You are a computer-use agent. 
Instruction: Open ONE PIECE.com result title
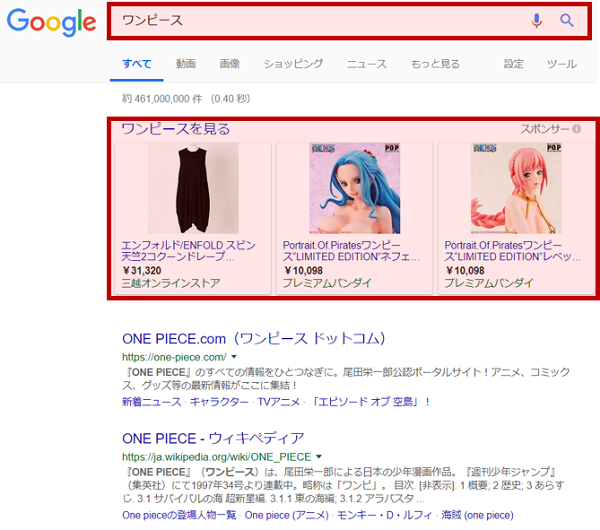[254, 339]
